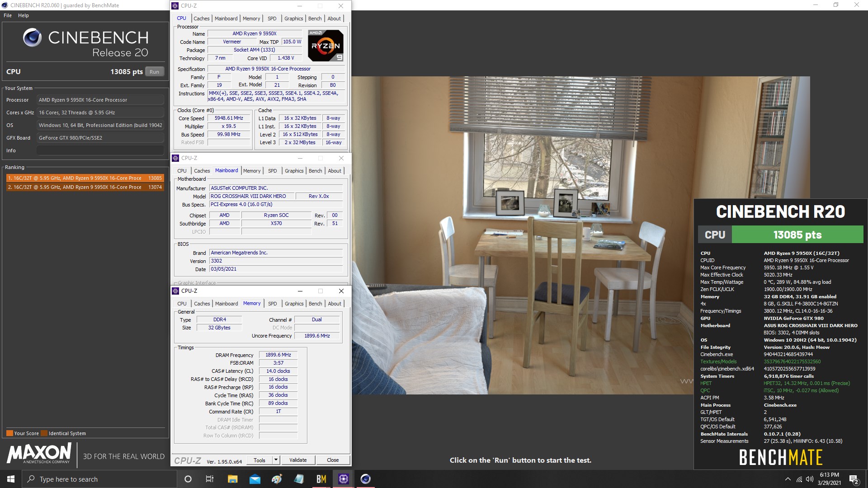Viewport: 868px width, 488px height.
Task: Open the Windows Start menu
Action: tap(11, 479)
